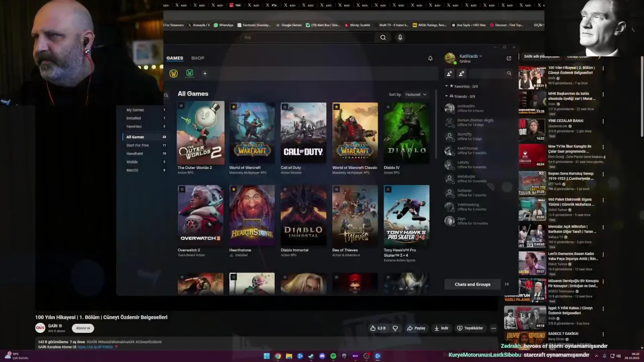The height and width of the screenshot is (362, 644).
Task: Favorite Diablo IV star
Action: click(x=388, y=107)
